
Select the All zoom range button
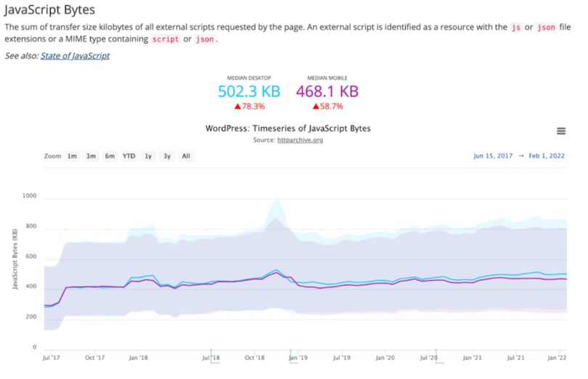click(186, 156)
